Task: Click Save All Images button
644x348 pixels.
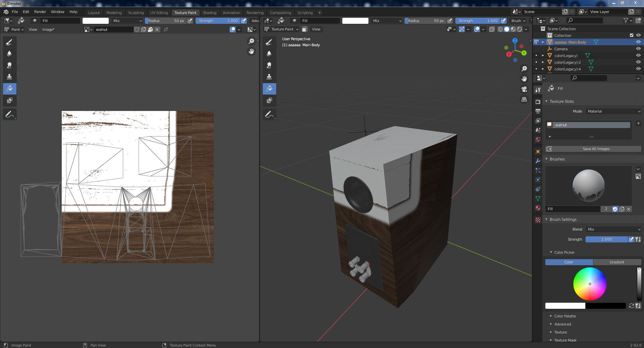Action: (x=593, y=149)
